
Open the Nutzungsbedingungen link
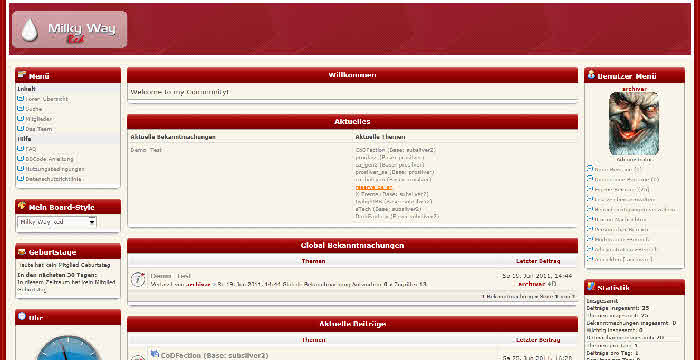click(x=55, y=169)
